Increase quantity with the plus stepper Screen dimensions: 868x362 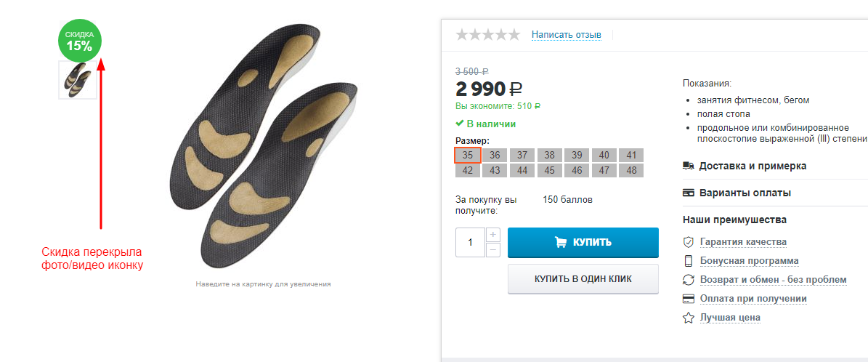[493, 235]
